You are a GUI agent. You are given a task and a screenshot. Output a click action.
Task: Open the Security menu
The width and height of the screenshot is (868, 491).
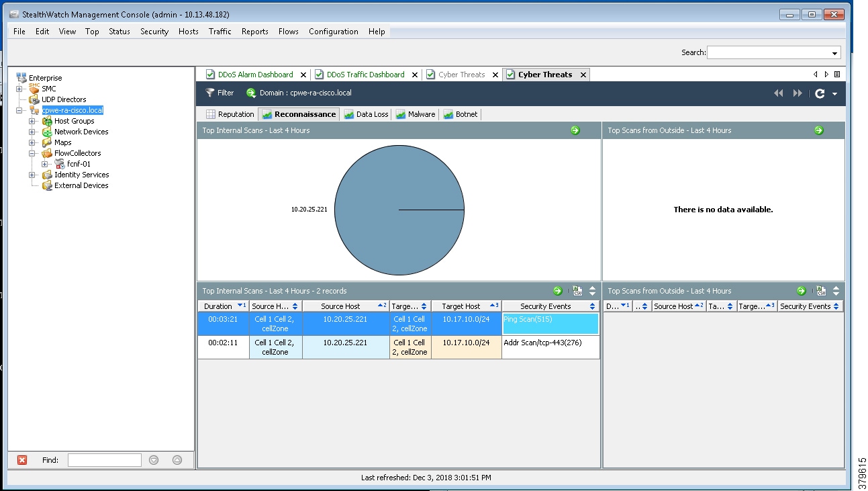[154, 32]
